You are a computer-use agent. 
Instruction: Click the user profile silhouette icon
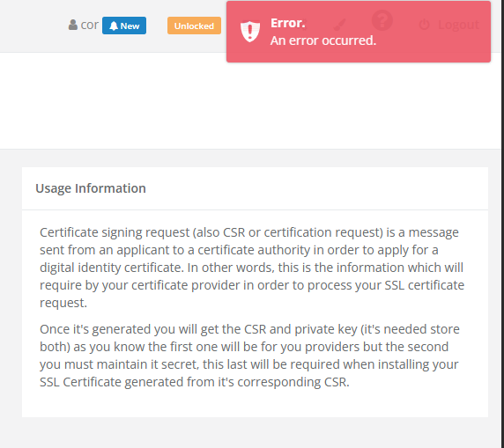point(73,25)
